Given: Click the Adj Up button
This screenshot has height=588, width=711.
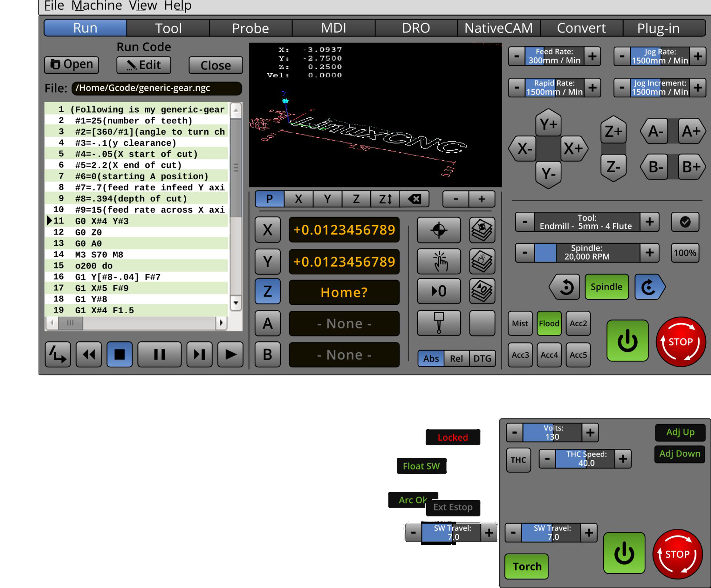Looking at the screenshot, I should 680,432.
